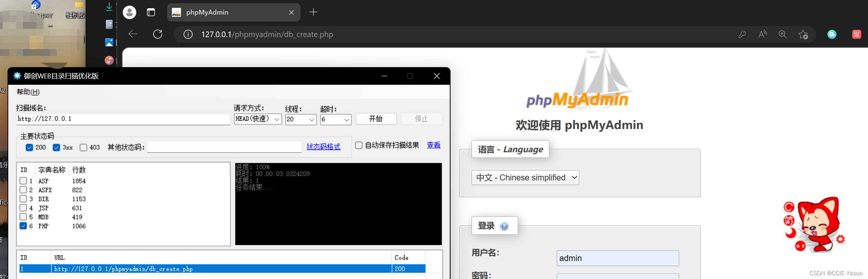Click the PHP row count 1066
Image resolution: width=868 pixels, height=279 pixels.
pyautogui.click(x=79, y=226)
